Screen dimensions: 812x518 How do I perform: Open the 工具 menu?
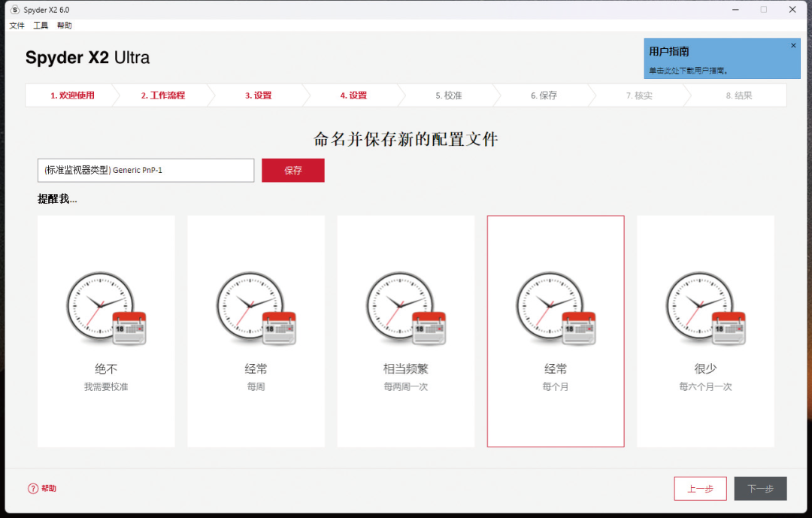point(41,26)
